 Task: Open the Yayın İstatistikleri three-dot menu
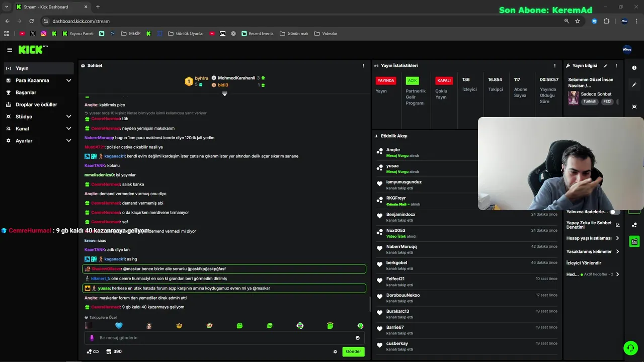click(555, 66)
